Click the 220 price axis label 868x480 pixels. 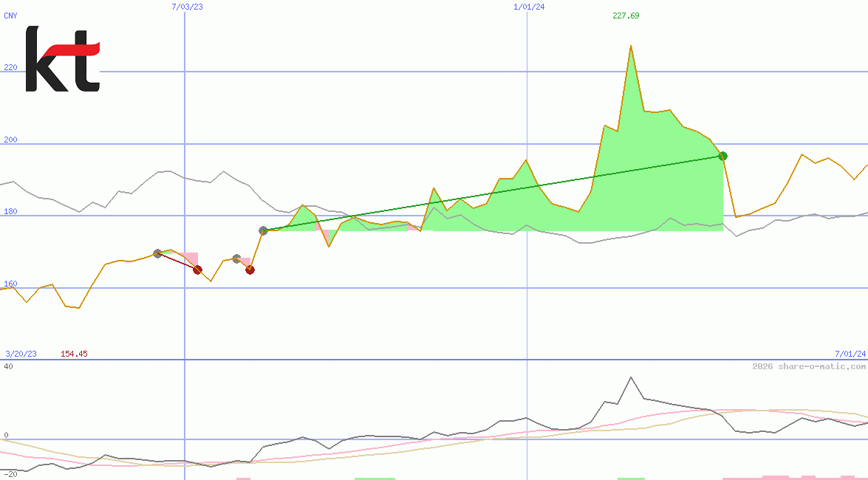pos(10,67)
